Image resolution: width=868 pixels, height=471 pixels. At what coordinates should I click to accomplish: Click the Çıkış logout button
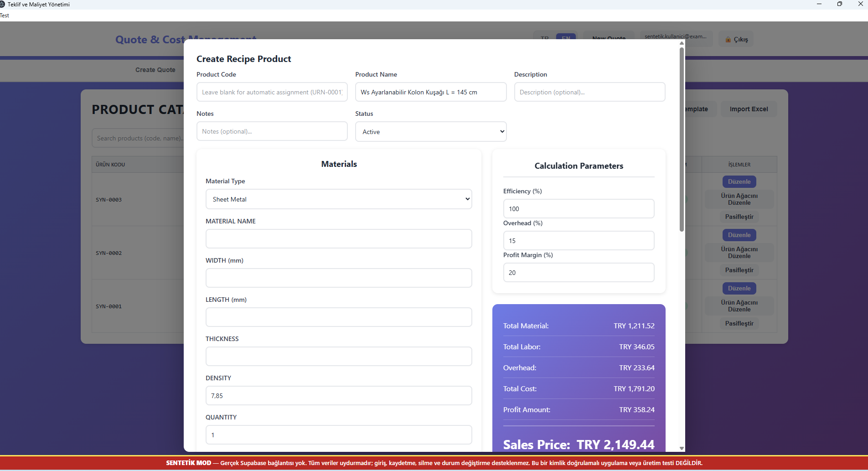(736, 39)
